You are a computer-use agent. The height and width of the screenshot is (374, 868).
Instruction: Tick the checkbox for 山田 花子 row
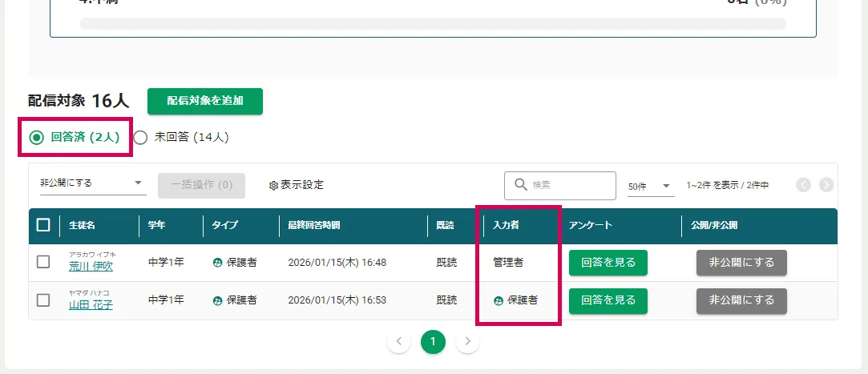[43, 300]
